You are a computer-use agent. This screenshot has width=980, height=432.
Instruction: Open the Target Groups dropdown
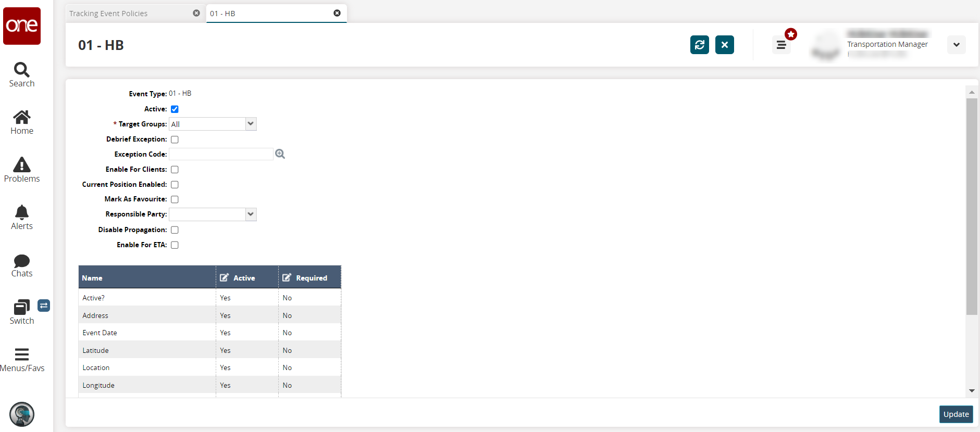click(251, 124)
